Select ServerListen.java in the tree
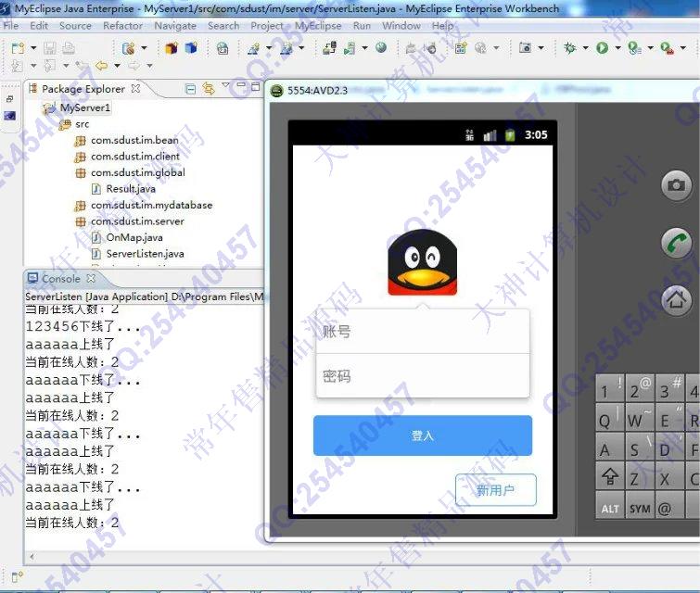This screenshot has width=700, height=593. [x=145, y=254]
